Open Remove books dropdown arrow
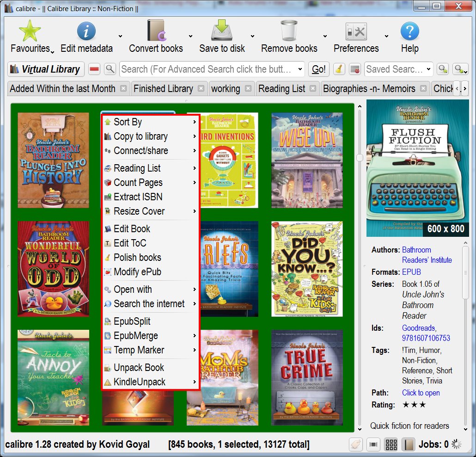 pos(325,36)
